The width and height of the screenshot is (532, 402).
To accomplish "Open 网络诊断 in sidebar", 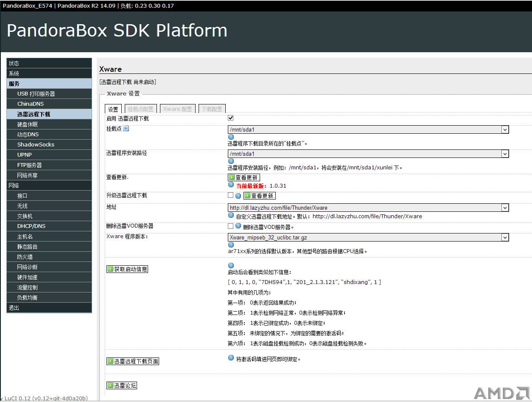I will tap(49, 267).
